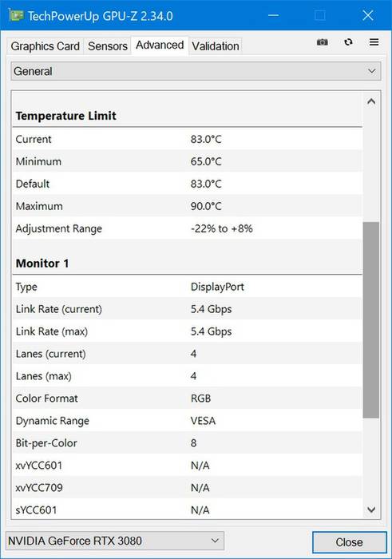The width and height of the screenshot is (392, 559).
Task: Click the GPU-Z app icon in title bar
Action: pyautogui.click(x=16, y=15)
